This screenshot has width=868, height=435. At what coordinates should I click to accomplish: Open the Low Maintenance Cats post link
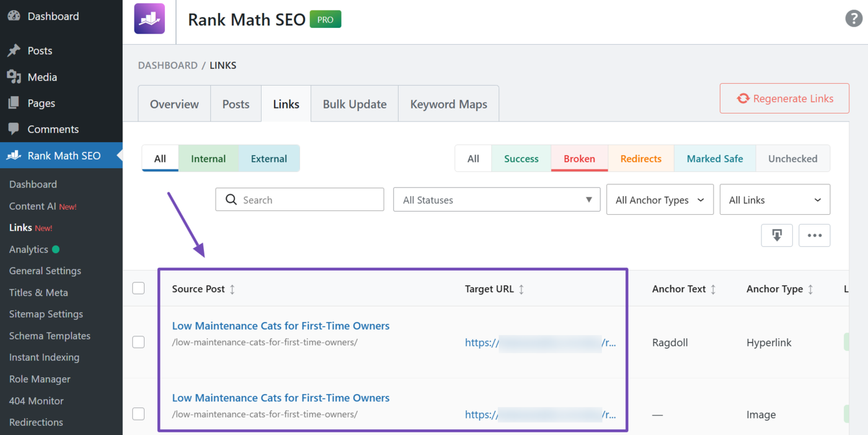281,325
